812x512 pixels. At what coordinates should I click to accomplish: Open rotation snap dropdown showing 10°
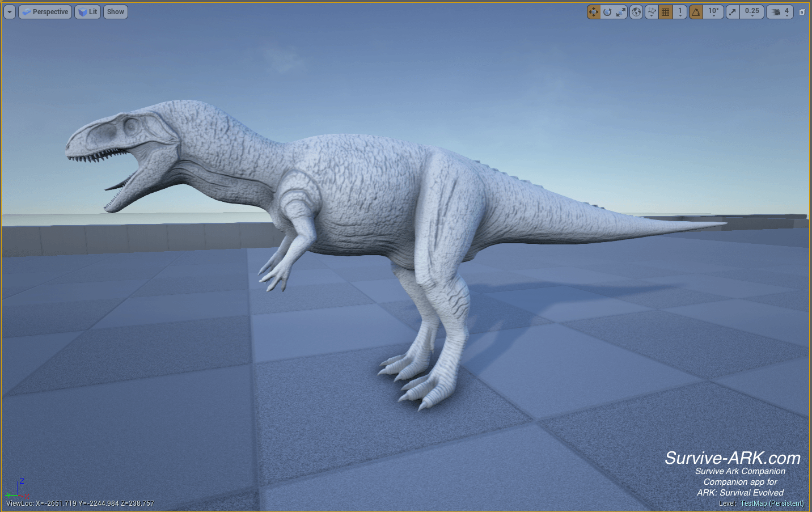[713, 12]
